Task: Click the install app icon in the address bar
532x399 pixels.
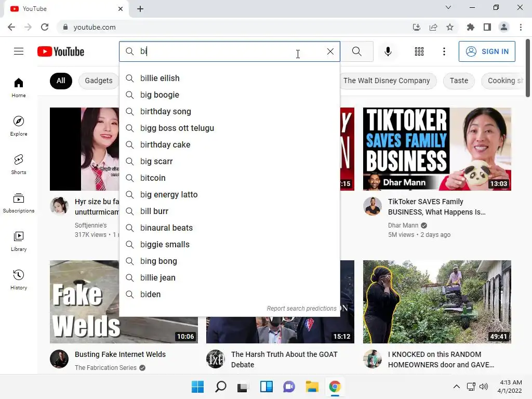Action: click(x=416, y=27)
